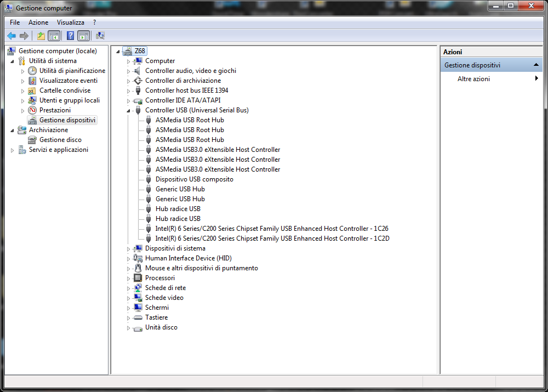Click the Visualizzatore eventi icon
This screenshot has height=392, width=548.
(32, 81)
